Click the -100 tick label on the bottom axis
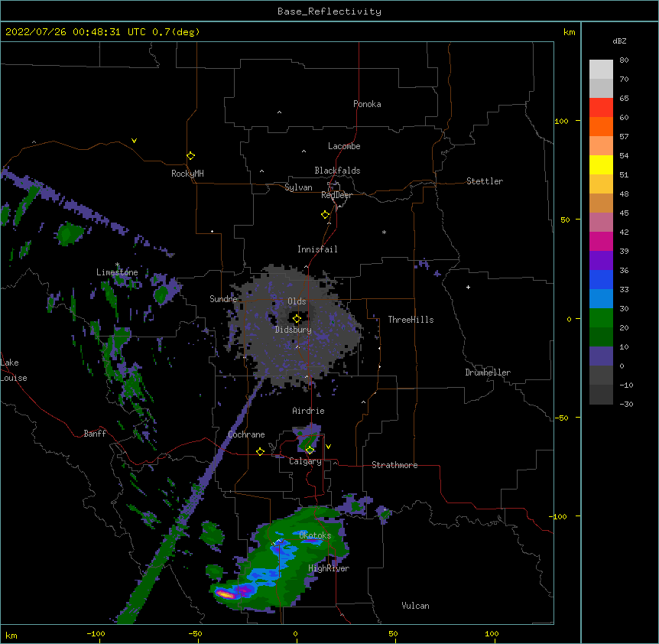This screenshot has width=659, height=644. point(96,633)
